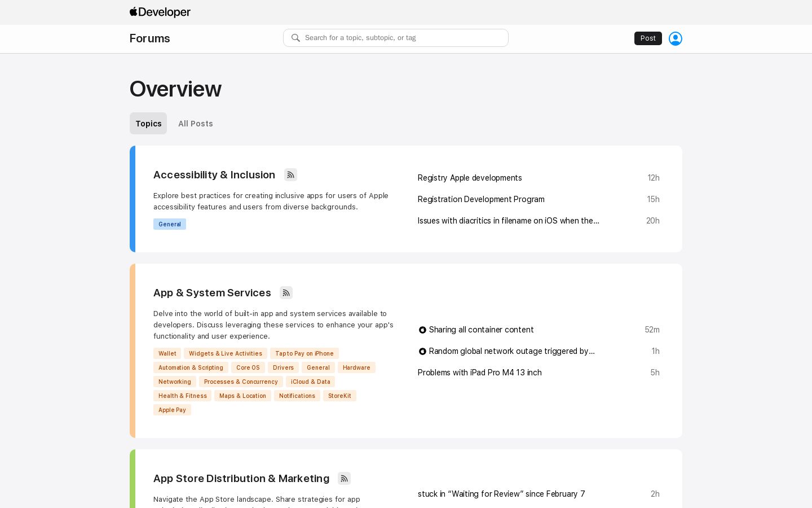Click 52m timestamp for Sharing container post
The width and height of the screenshot is (812, 508).
[x=652, y=330]
